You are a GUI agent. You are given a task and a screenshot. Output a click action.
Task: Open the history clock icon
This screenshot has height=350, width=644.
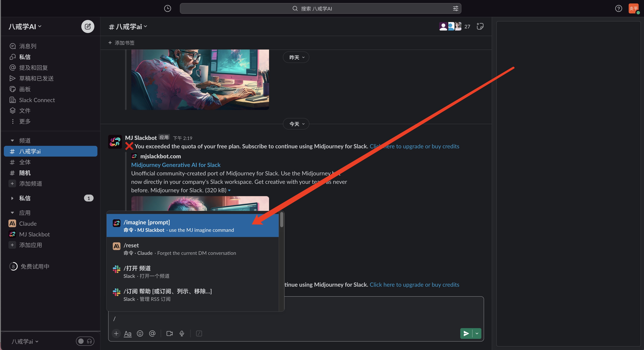click(167, 8)
